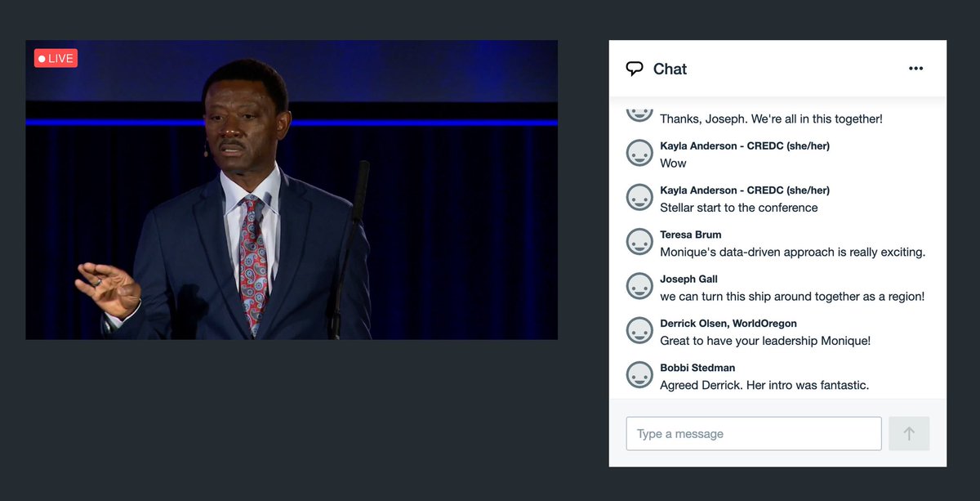
Task: Click avatar beside 'Stellar start to the conference'
Action: [x=639, y=198]
